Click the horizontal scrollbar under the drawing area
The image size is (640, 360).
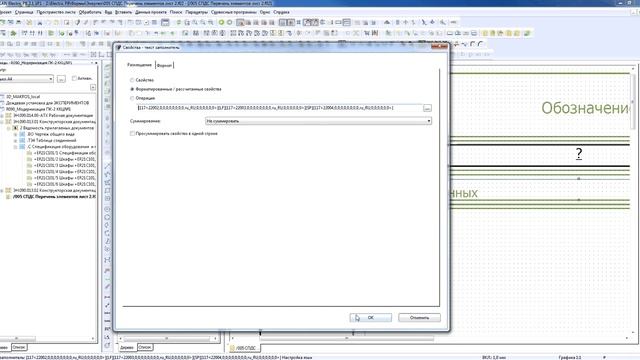point(347,338)
